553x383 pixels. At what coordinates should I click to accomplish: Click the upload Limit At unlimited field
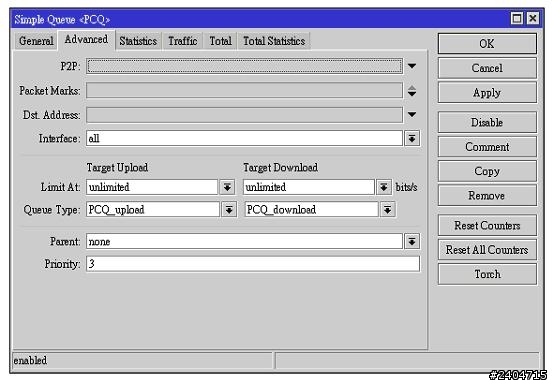pyautogui.click(x=152, y=187)
